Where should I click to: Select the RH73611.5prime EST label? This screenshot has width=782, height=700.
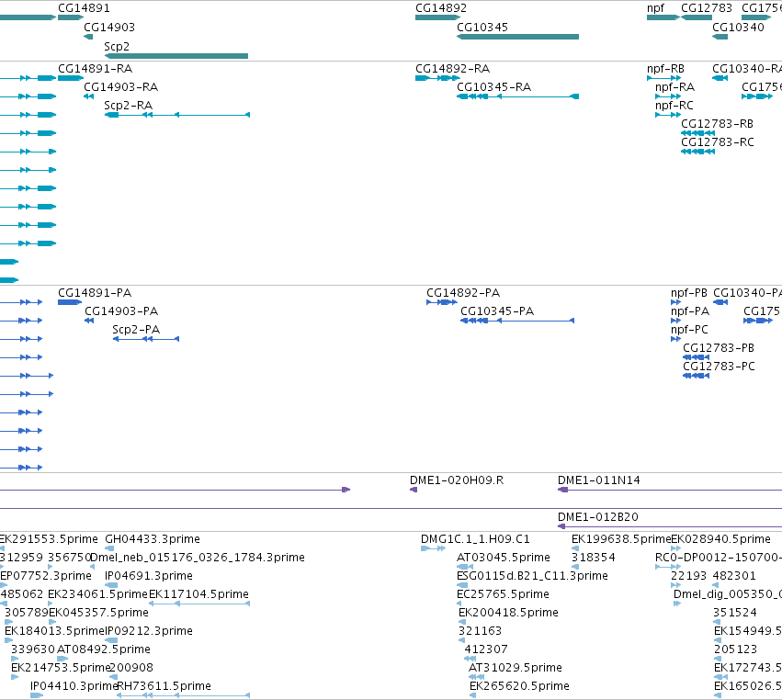pyautogui.click(x=164, y=686)
